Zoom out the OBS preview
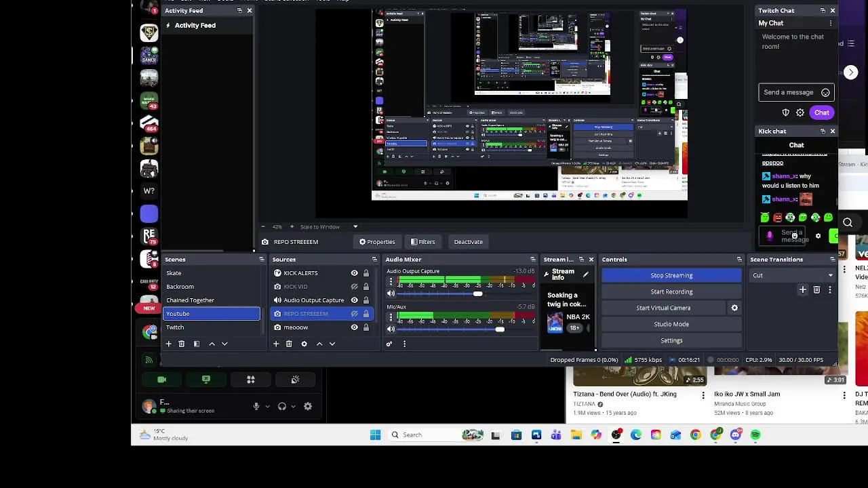The width and height of the screenshot is (868, 488). tap(263, 226)
